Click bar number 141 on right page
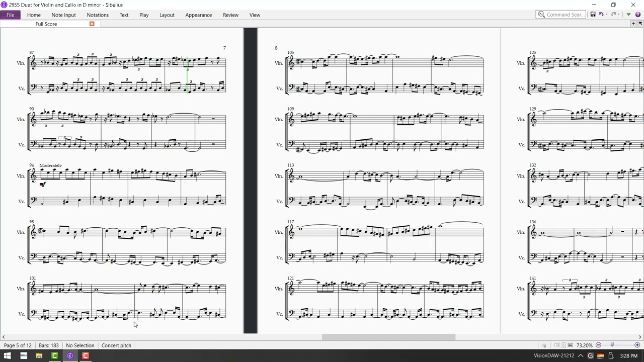The height and width of the screenshot is (362, 644). (x=532, y=278)
